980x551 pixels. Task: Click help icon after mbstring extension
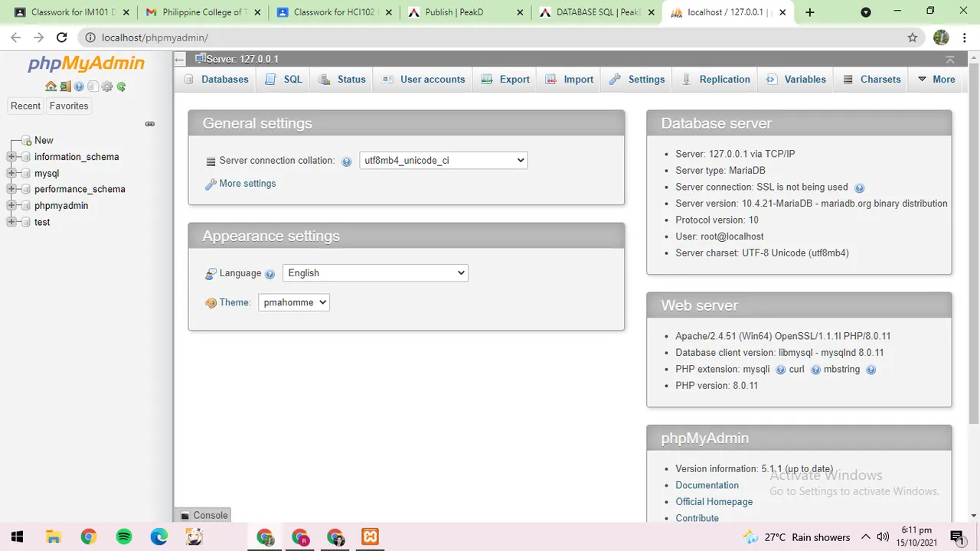click(x=871, y=370)
